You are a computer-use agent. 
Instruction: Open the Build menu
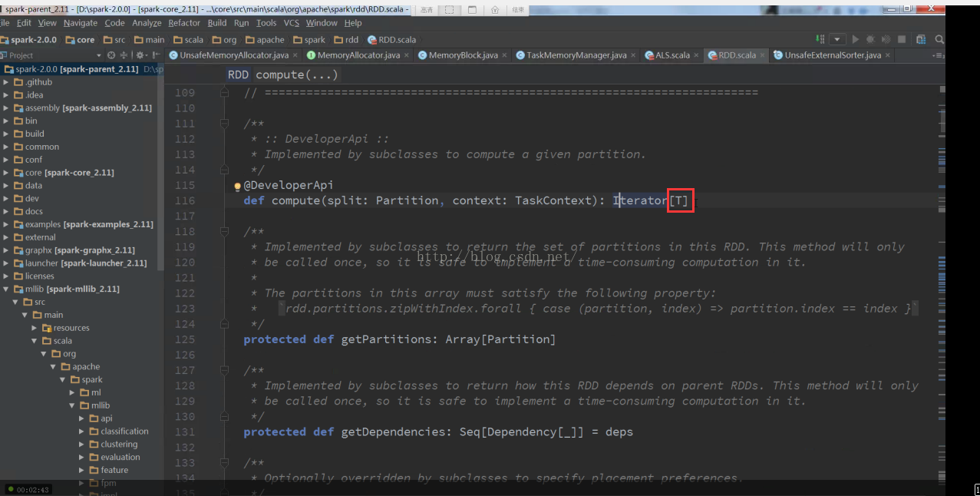coord(217,23)
